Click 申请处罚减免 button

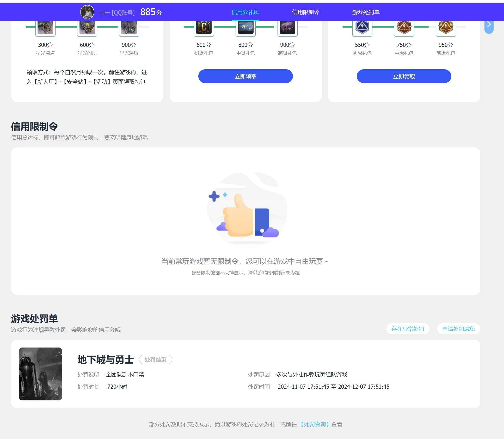[x=459, y=329]
